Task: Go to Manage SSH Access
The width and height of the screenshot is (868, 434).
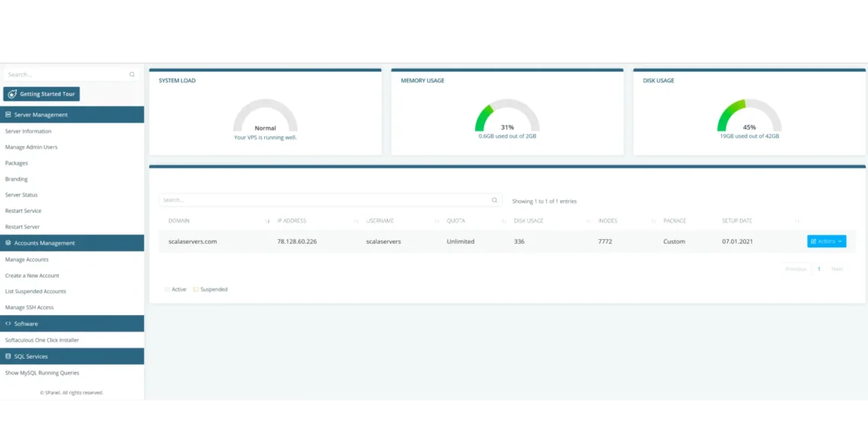Action: [30, 308]
